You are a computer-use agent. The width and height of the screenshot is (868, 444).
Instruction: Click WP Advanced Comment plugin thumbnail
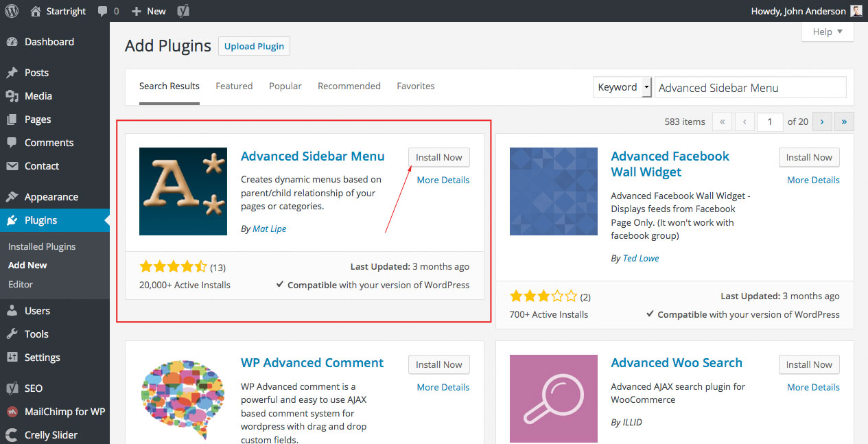[183, 399]
